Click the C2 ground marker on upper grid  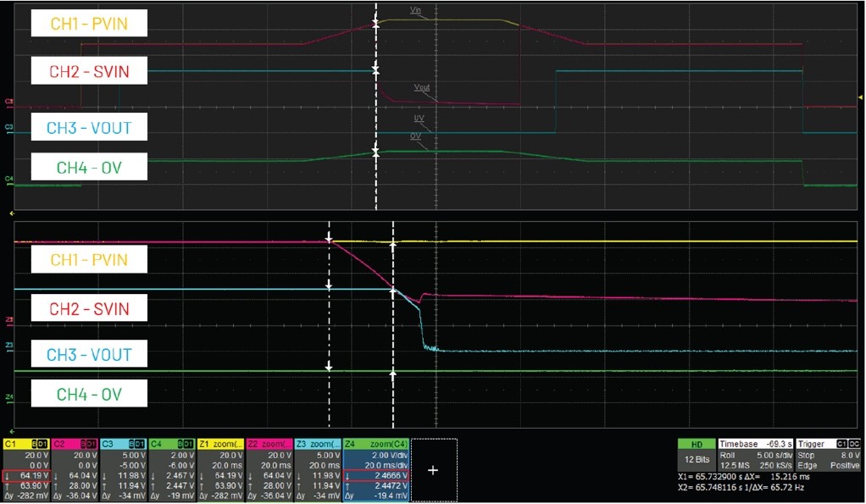tap(8, 102)
